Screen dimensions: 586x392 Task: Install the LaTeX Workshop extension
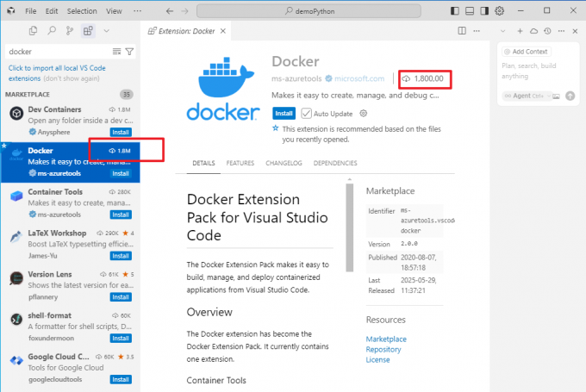pyautogui.click(x=121, y=256)
